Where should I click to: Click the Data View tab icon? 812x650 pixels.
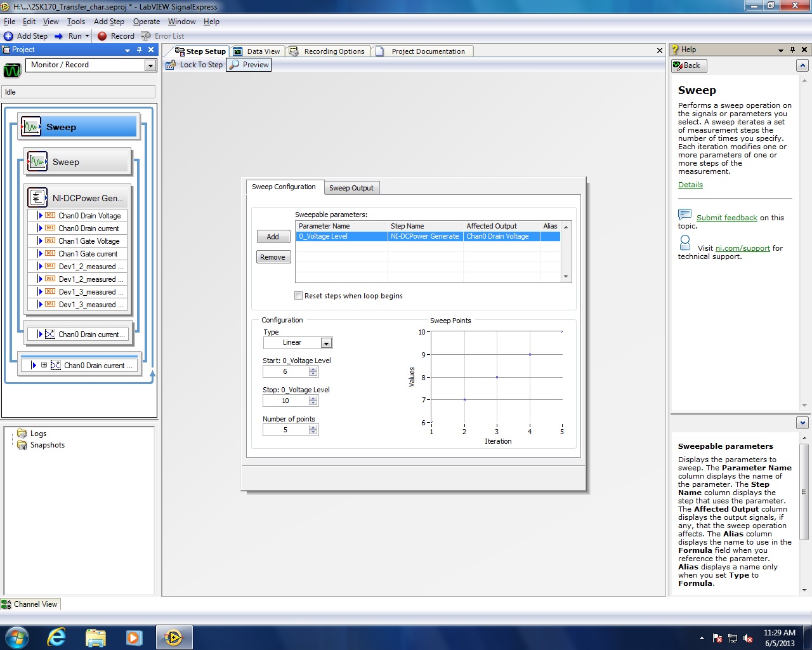click(x=238, y=51)
